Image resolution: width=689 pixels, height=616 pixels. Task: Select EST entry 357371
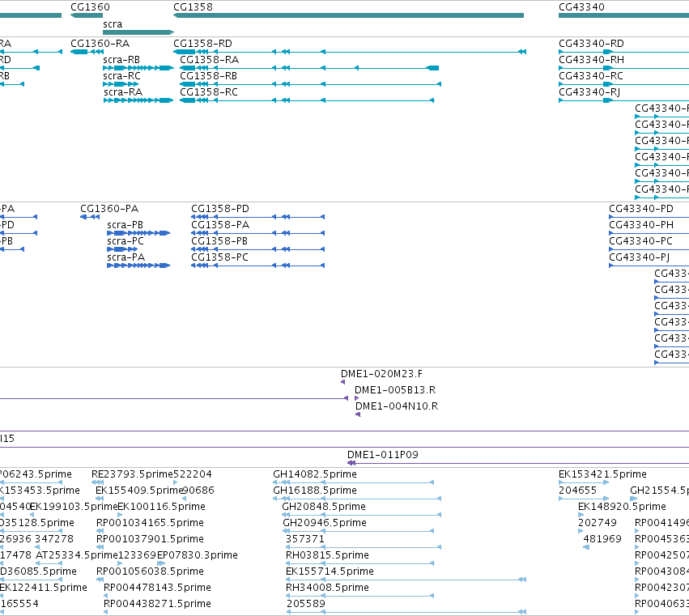pos(305,539)
